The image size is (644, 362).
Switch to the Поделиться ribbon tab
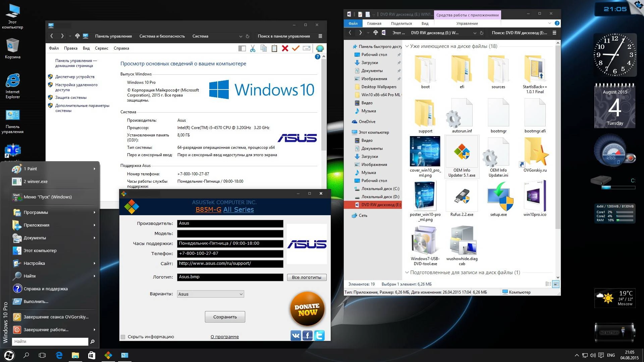point(401,23)
